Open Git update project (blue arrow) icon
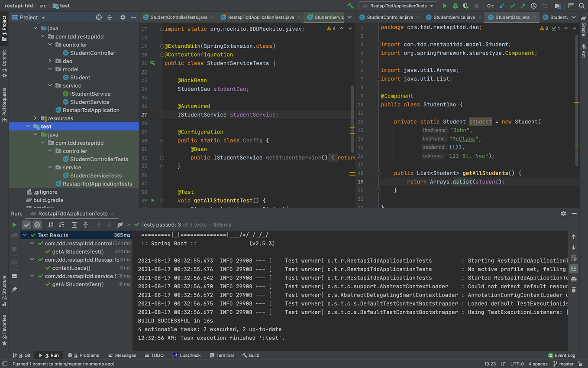 click(502, 6)
